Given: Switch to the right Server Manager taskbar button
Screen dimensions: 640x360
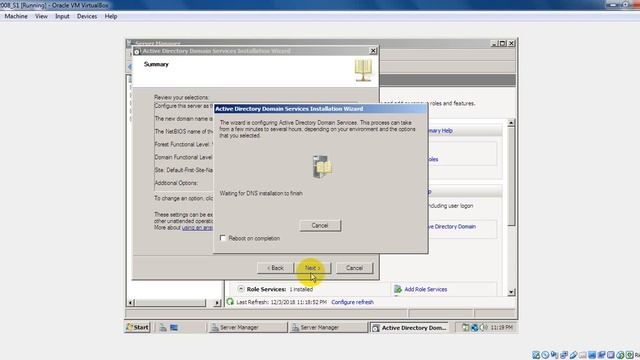Looking at the screenshot, I should click(328, 327).
